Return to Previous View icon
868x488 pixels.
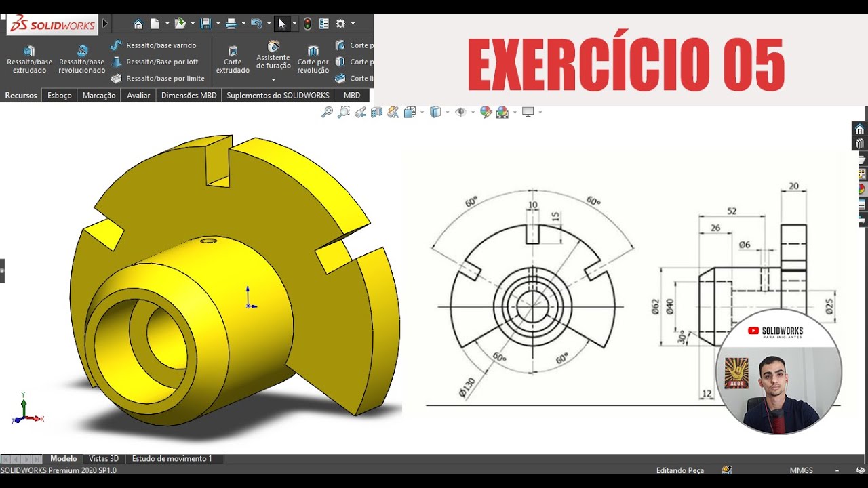pyautogui.click(x=360, y=112)
